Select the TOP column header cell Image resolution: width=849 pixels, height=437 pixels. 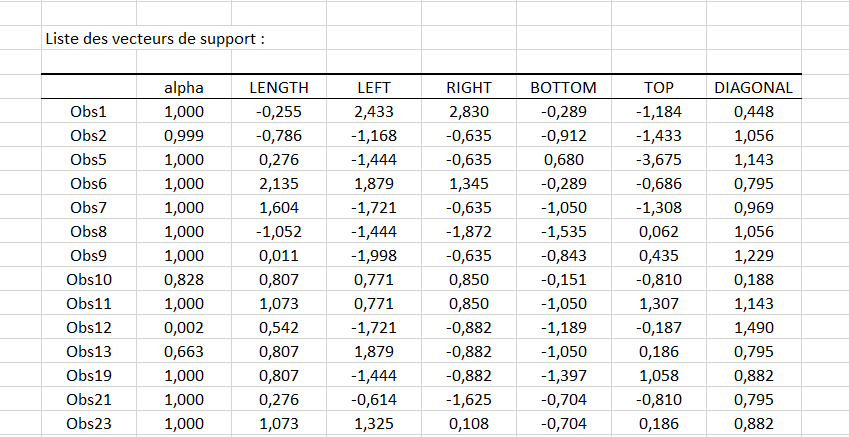click(x=658, y=88)
